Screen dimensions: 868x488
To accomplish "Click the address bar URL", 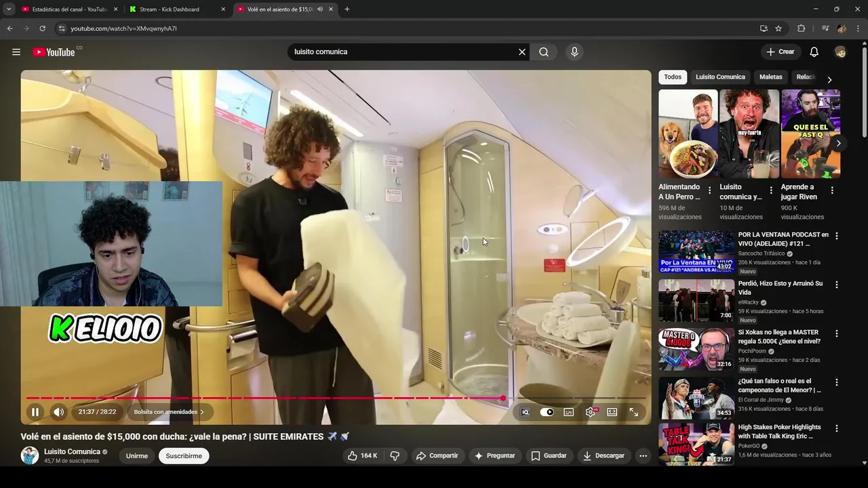I will pyautogui.click(x=124, y=28).
